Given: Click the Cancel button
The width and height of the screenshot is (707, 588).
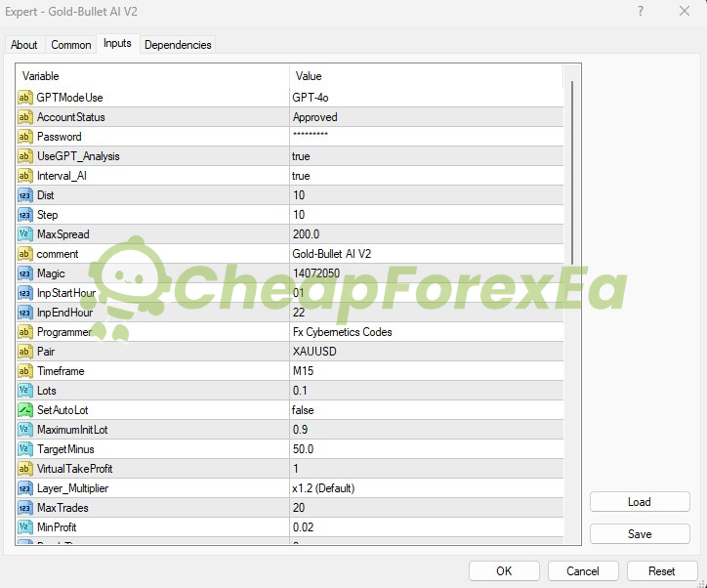Looking at the screenshot, I should coord(583,571).
